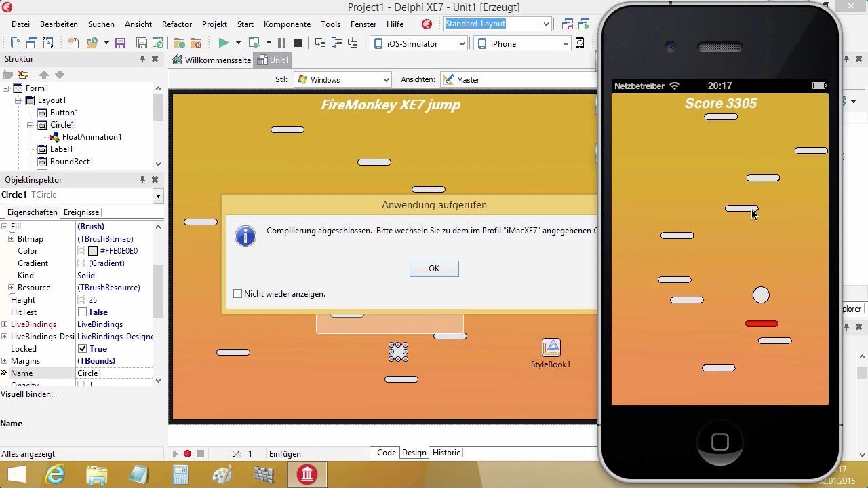Click the Save desktop layout icon
The image size is (868, 488).
click(568, 24)
